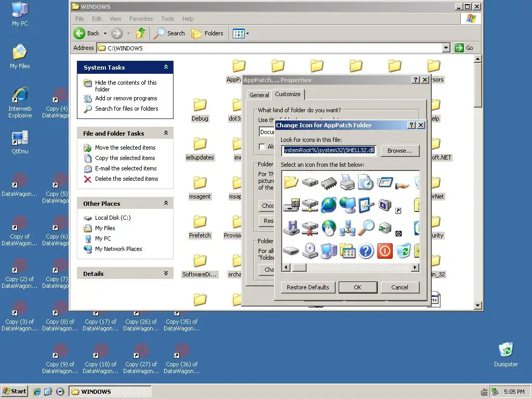The width and height of the screenshot is (532, 399).
Task: Click the Start button on taskbar
Action: pos(14,391)
